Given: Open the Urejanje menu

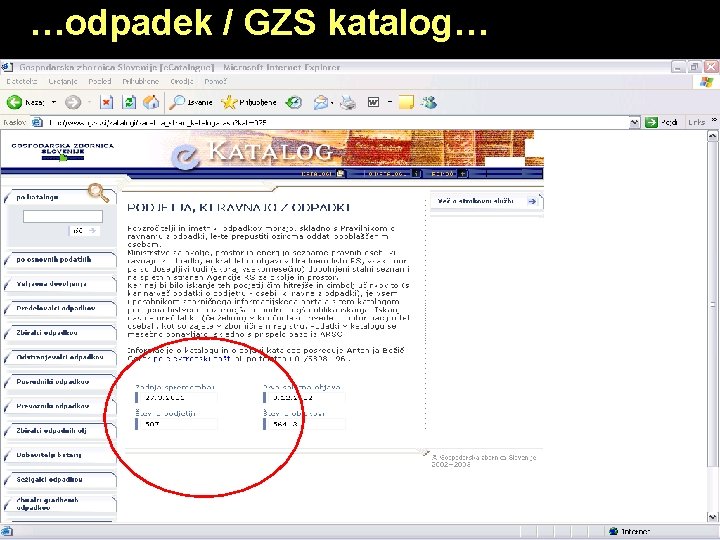Looking at the screenshot, I should pos(63,81).
